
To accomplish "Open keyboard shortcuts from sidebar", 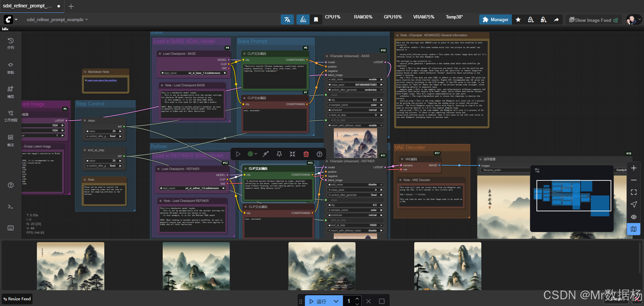I will click(x=11, y=228).
